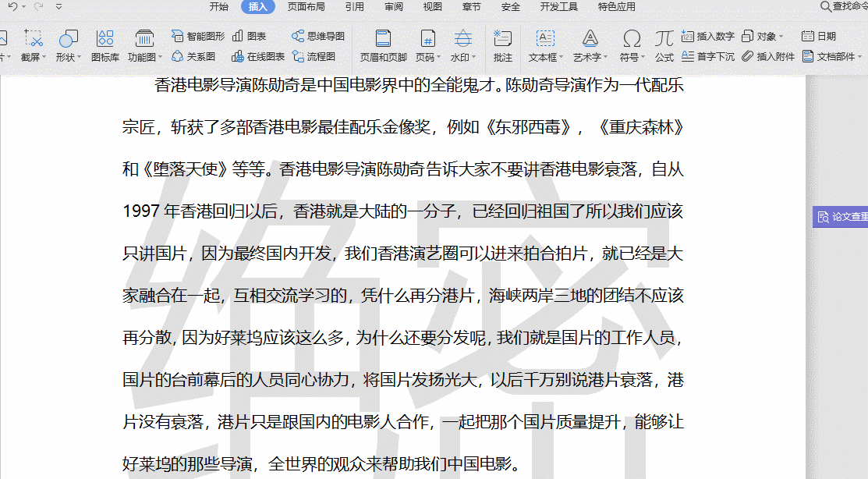Open the 安全 tab
The image size is (868, 479).
point(510,7)
